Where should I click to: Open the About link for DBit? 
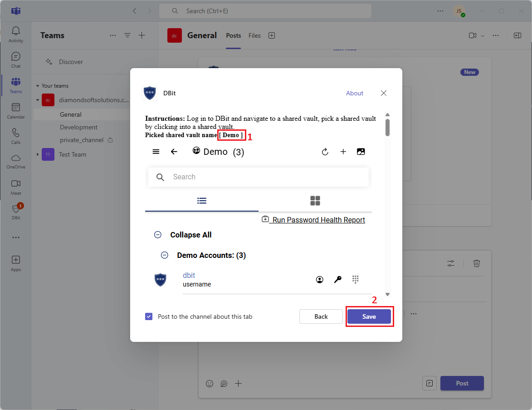point(355,93)
